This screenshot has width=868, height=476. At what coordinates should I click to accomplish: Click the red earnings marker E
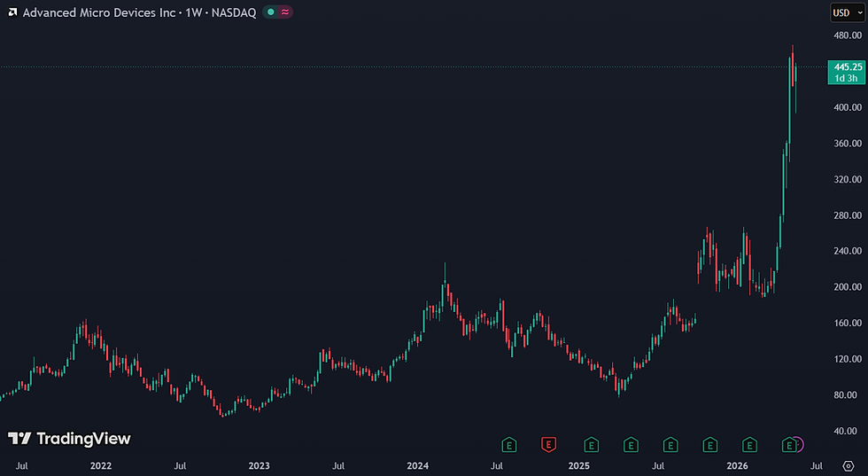point(548,444)
